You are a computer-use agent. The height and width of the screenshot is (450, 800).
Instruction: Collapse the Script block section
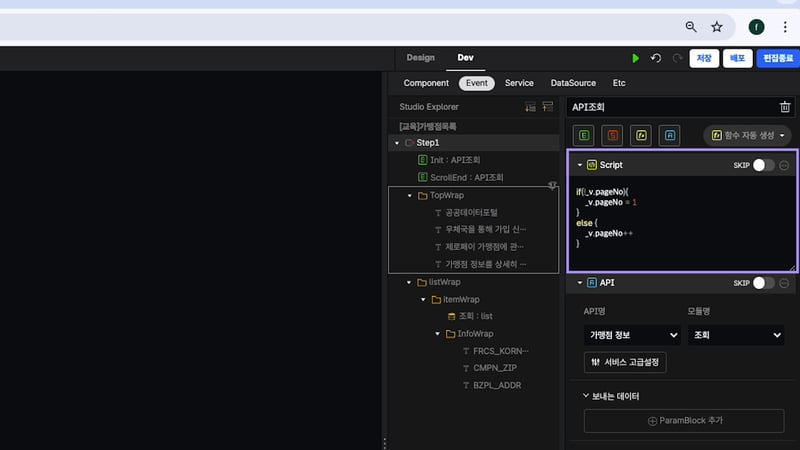[580, 165]
